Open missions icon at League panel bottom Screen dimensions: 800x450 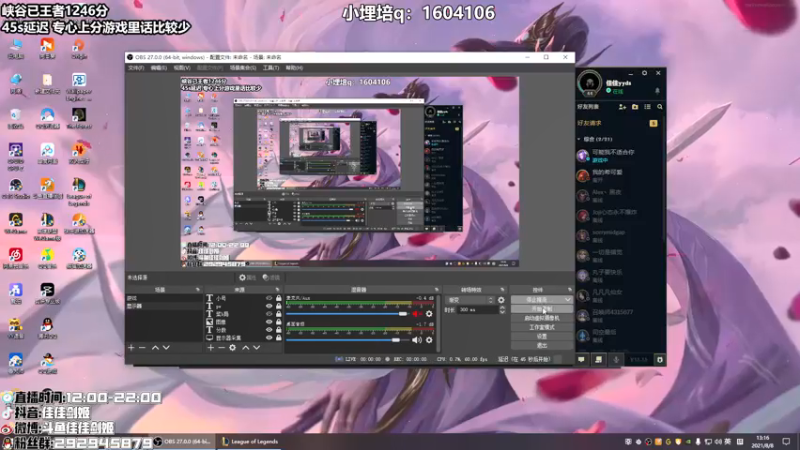[598, 360]
